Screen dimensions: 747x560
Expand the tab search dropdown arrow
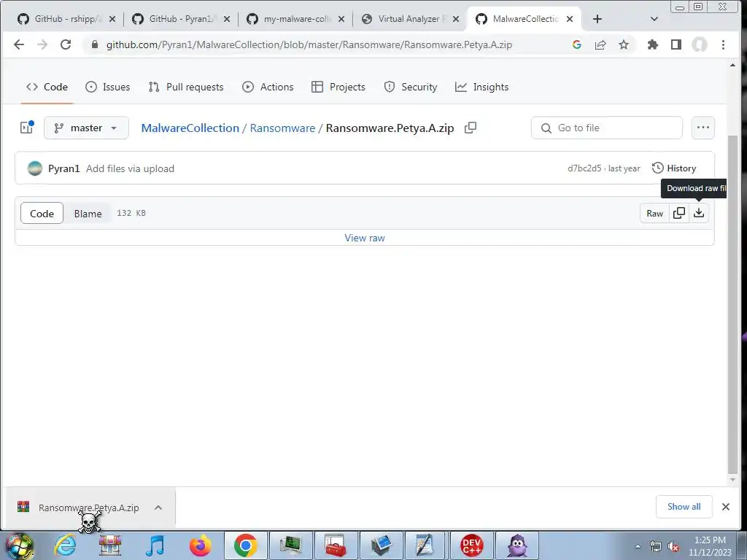[654, 19]
